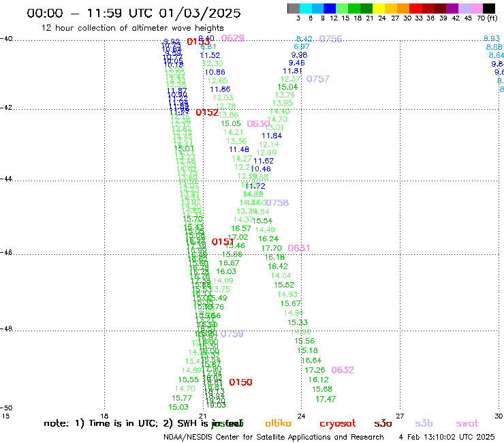Click the cryosat satellite legend label
The height and width of the screenshot is (443, 504).
point(338,423)
